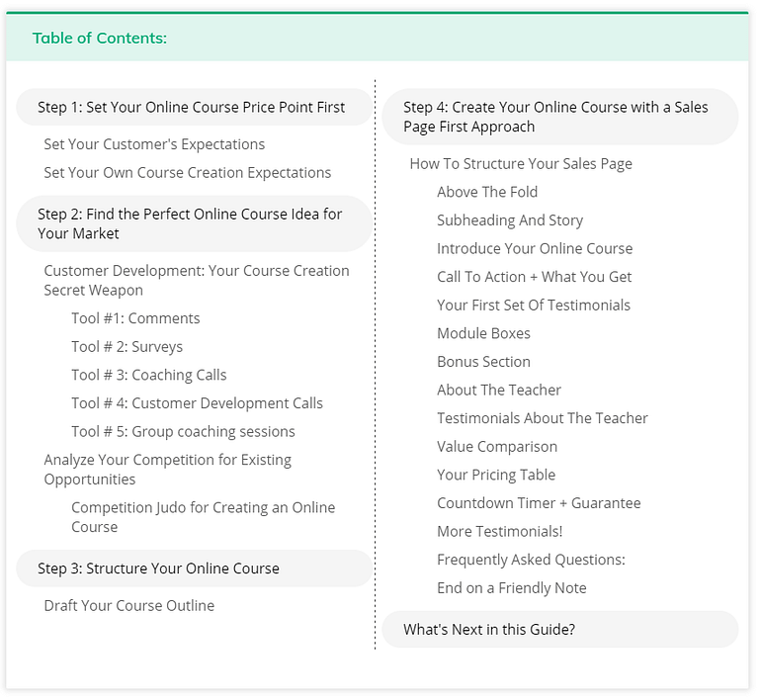Select the Module Boxes link
The image size is (761, 700).
point(483,333)
